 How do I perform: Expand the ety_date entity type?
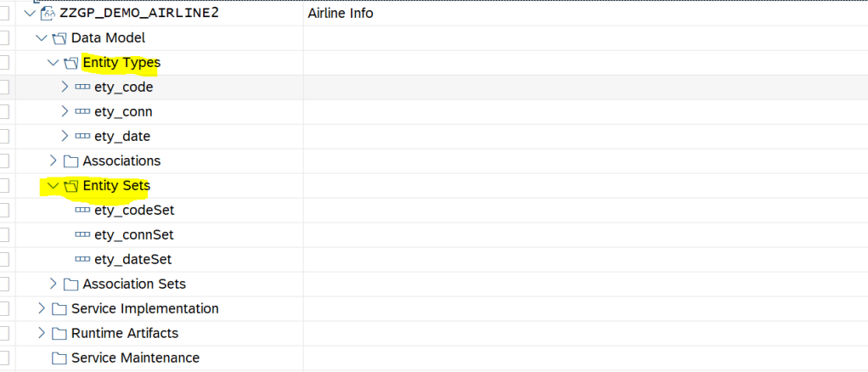tap(65, 137)
